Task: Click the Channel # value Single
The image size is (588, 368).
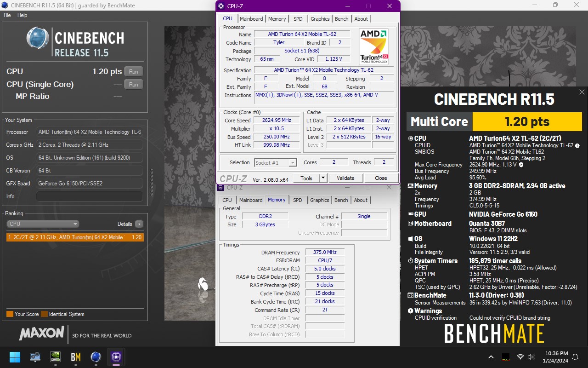Action: (364, 216)
